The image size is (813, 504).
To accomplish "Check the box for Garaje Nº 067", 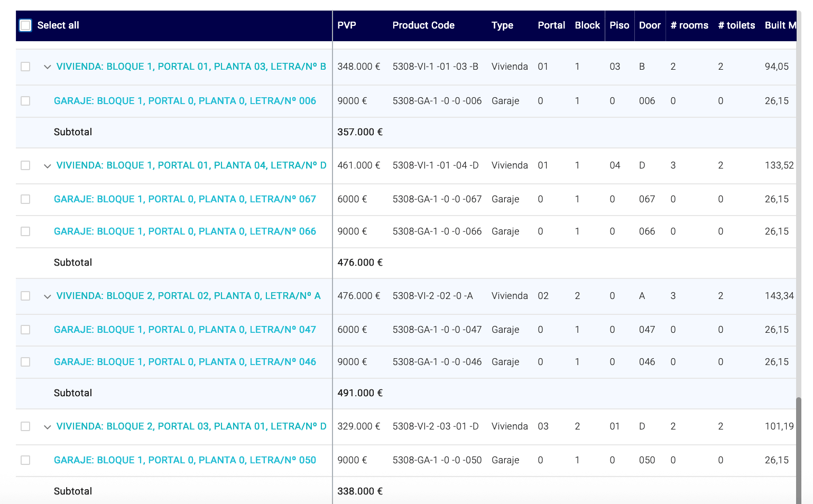I will (x=25, y=199).
